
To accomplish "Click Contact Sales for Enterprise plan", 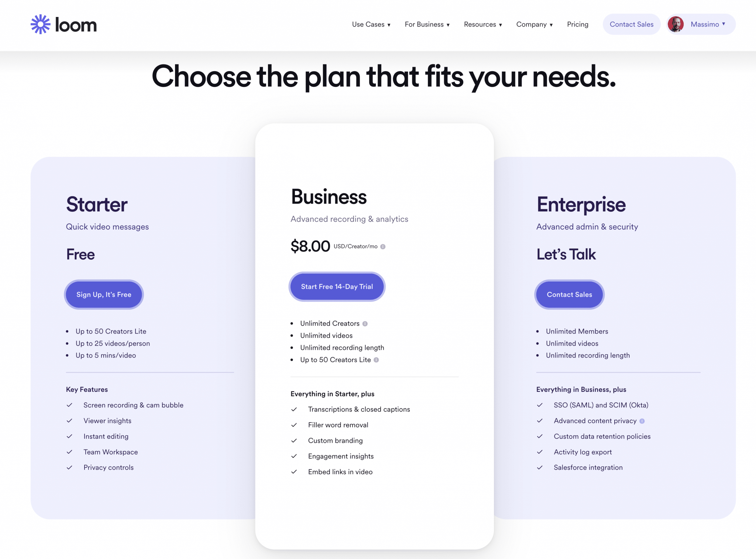I will (569, 294).
